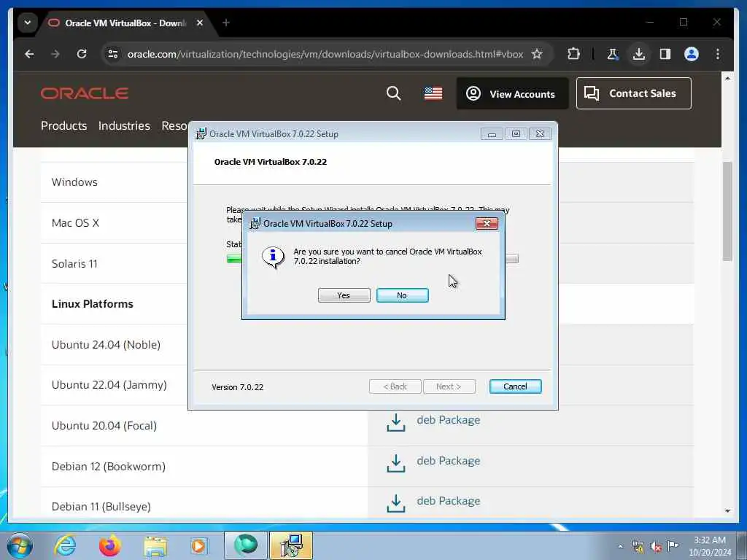This screenshot has width=747, height=560.
Task: Open the Resources menu
Action: coord(174,125)
